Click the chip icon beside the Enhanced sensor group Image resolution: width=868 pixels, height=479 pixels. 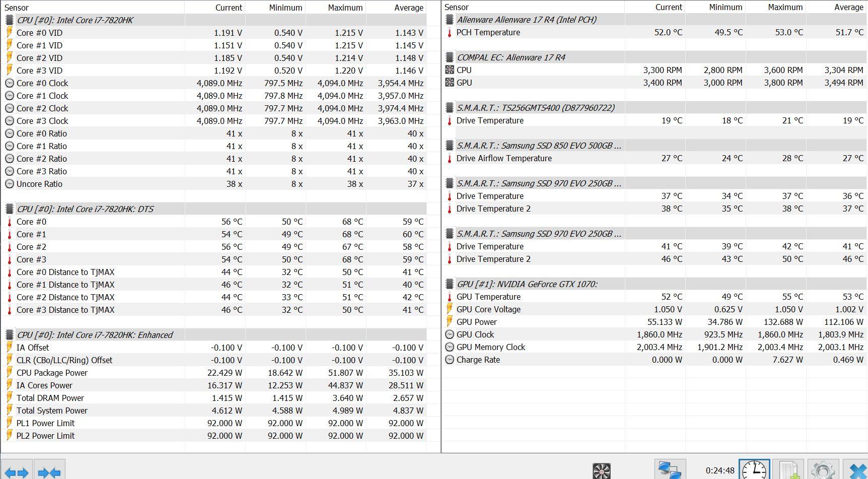(9, 335)
